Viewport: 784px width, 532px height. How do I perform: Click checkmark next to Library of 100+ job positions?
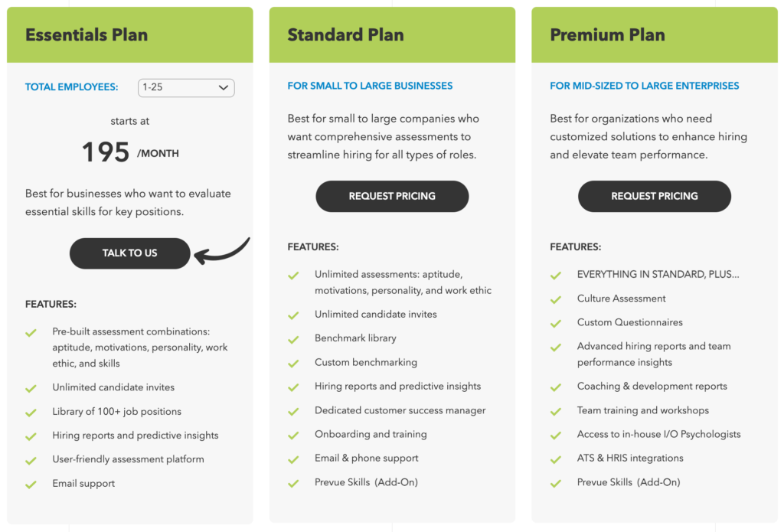[x=31, y=413]
